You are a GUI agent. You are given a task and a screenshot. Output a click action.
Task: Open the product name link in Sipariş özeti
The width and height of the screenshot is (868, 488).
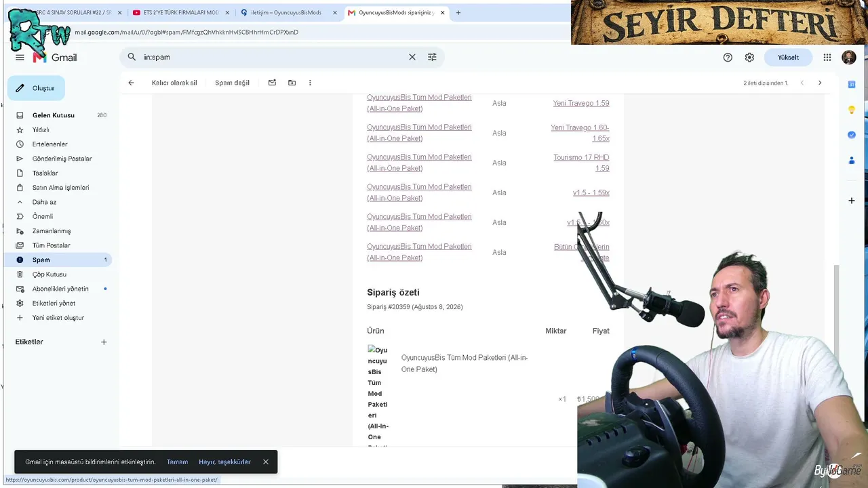pos(465,363)
